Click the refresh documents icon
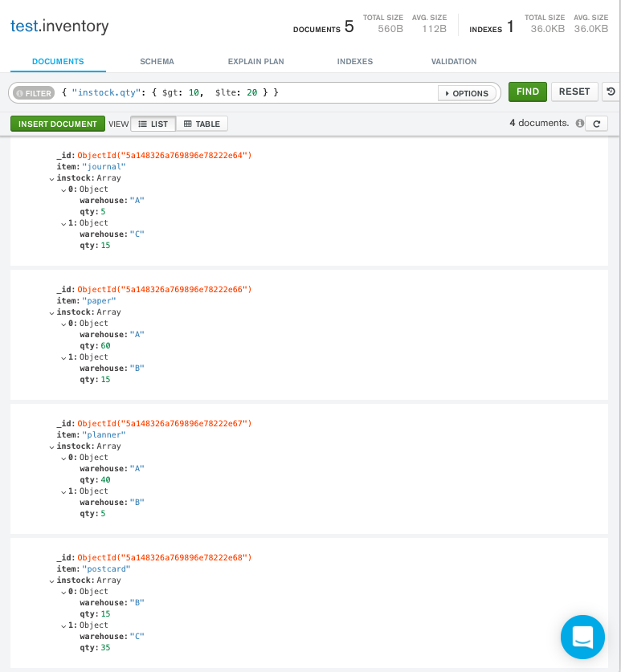Viewport: 621px width, 672px height. tap(596, 124)
